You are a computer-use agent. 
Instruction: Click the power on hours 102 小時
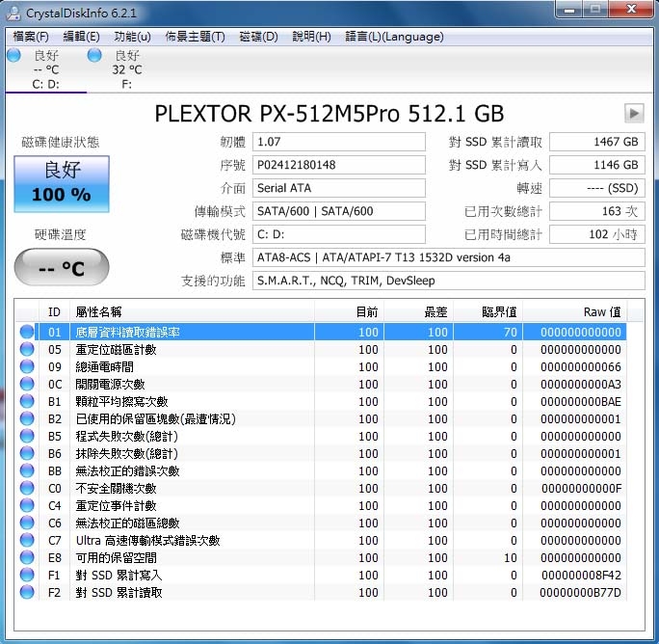[597, 234]
